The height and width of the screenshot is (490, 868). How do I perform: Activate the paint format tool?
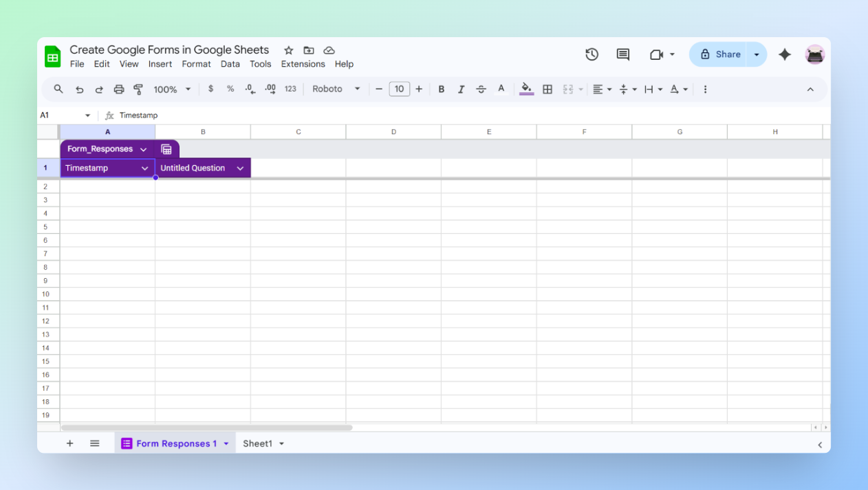tap(138, 89)
